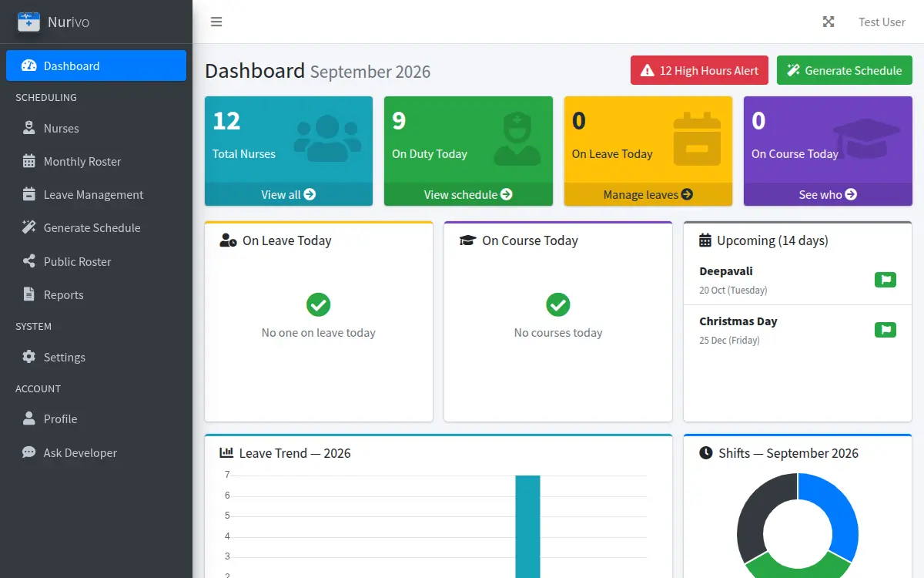Click the teal bar in Leave Trend chart
The image size is (924, 578).
click(527, 526)
